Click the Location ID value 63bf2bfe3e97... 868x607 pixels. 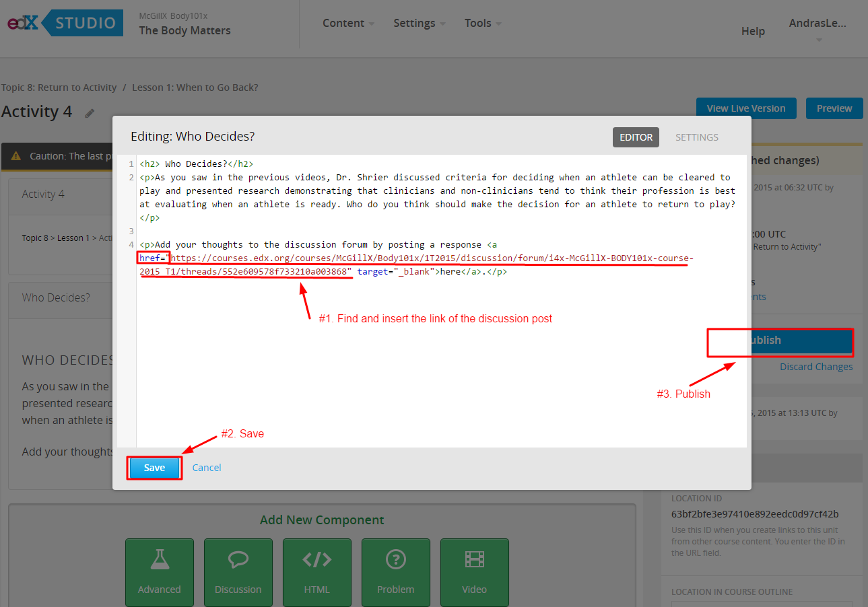tap(755, 514)
